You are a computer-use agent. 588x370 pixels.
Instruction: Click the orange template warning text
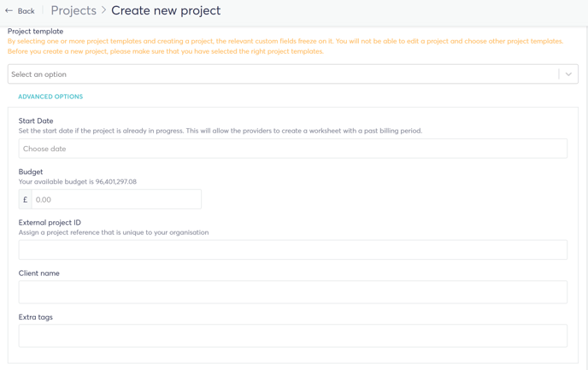pos(285,46)
